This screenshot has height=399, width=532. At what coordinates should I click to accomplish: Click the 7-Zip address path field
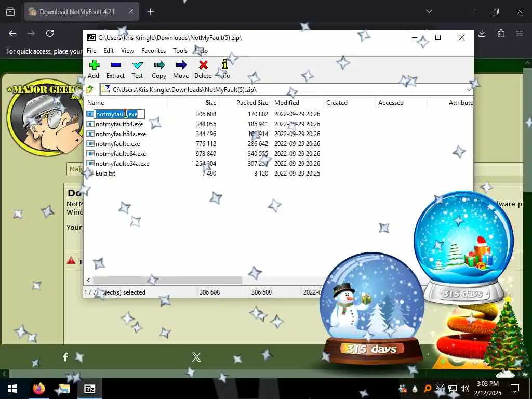(x=286, y=89)
